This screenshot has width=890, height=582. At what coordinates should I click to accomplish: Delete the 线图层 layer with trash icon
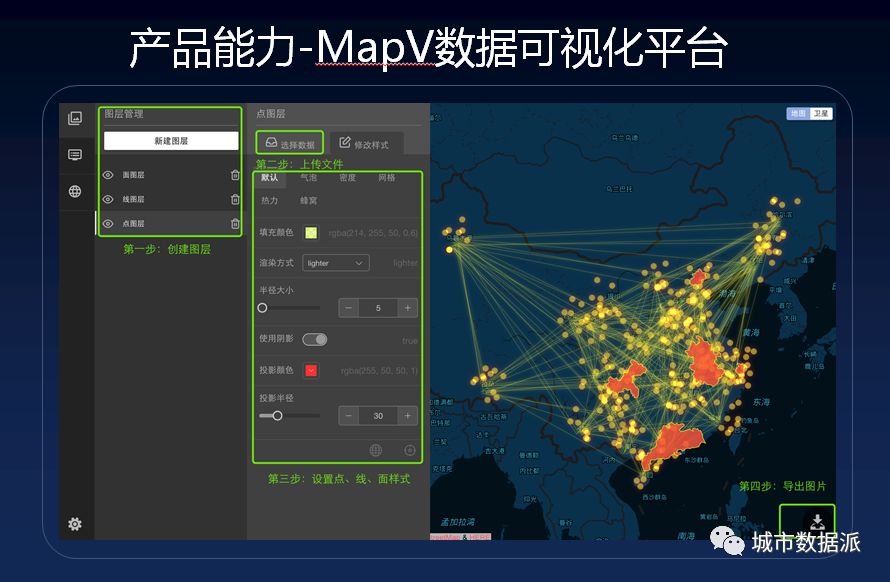(235, 199)
